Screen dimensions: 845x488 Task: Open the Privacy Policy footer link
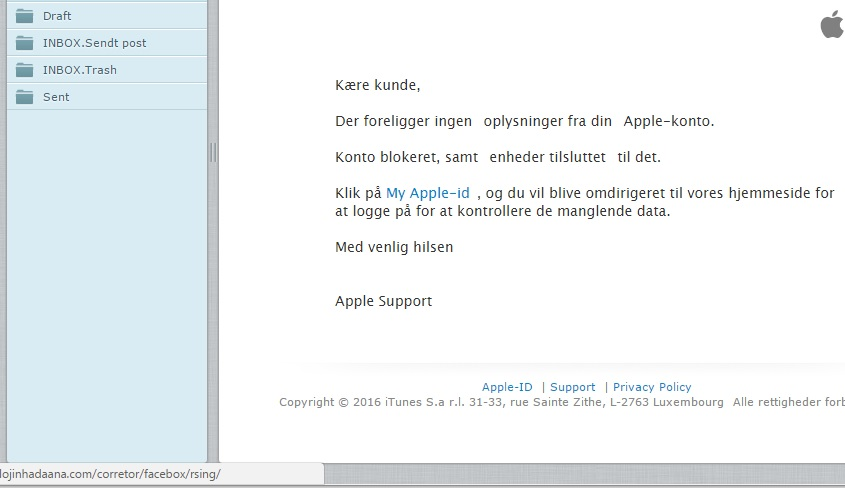click(x=652, y=387)
